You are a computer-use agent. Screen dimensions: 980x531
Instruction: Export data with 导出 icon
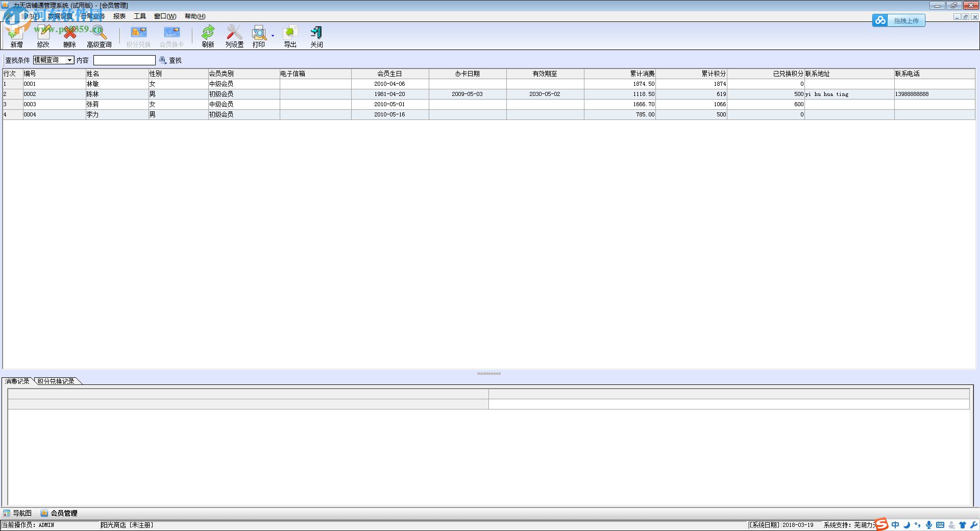(x=290, y=36)
